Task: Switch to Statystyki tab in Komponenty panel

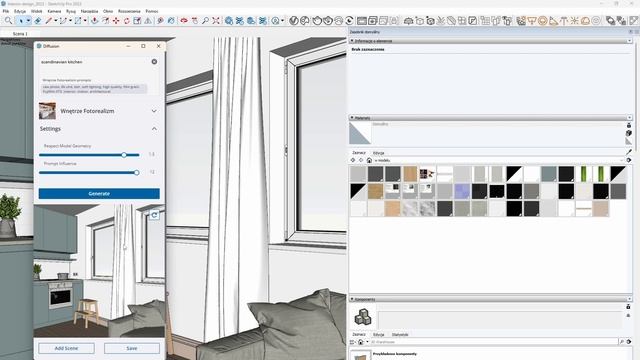Action: coord(400,334)
